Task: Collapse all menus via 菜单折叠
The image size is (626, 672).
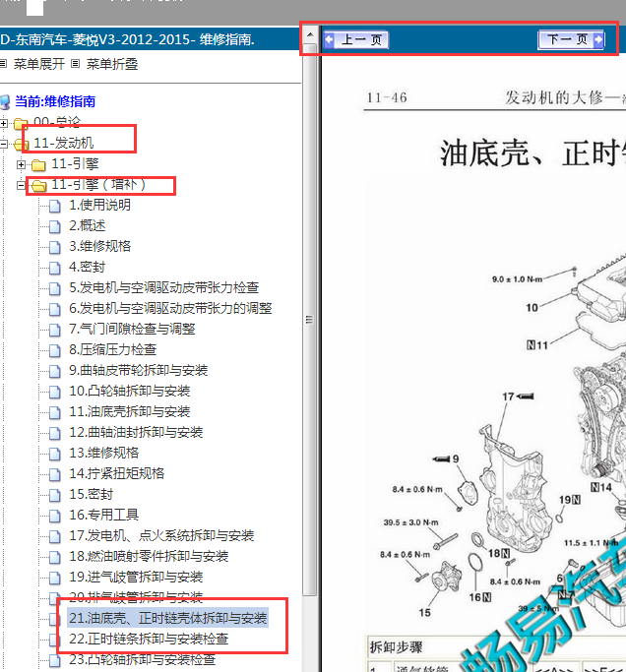Action: 112,64
